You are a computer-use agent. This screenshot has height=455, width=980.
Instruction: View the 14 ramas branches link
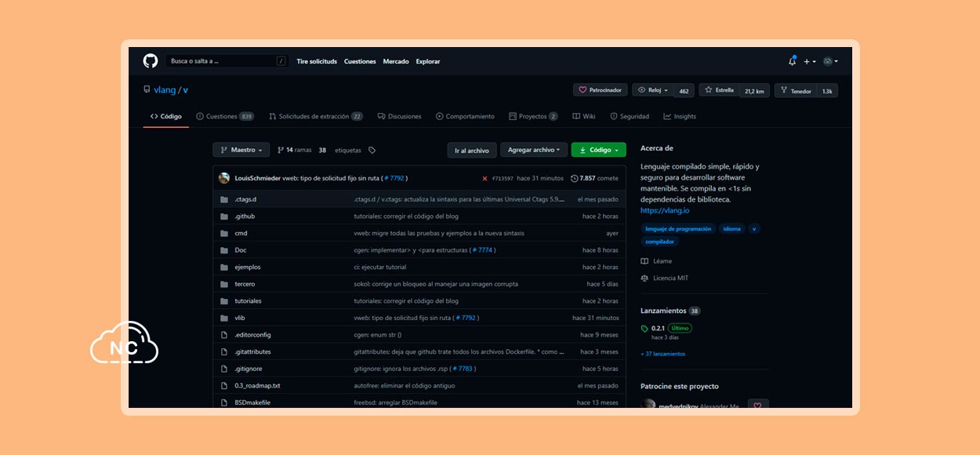point(294,150)
